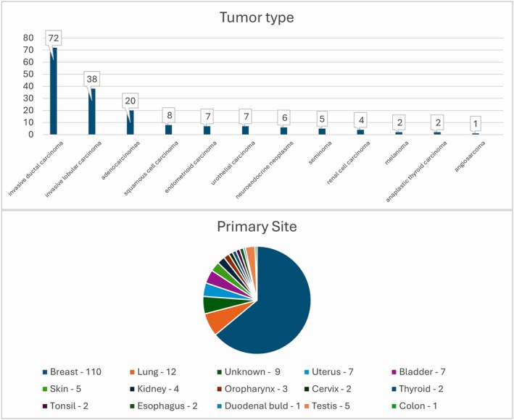514x420 pixels.
Task: Click the Skin - 5 legend entry
Action: click(62, 390)
